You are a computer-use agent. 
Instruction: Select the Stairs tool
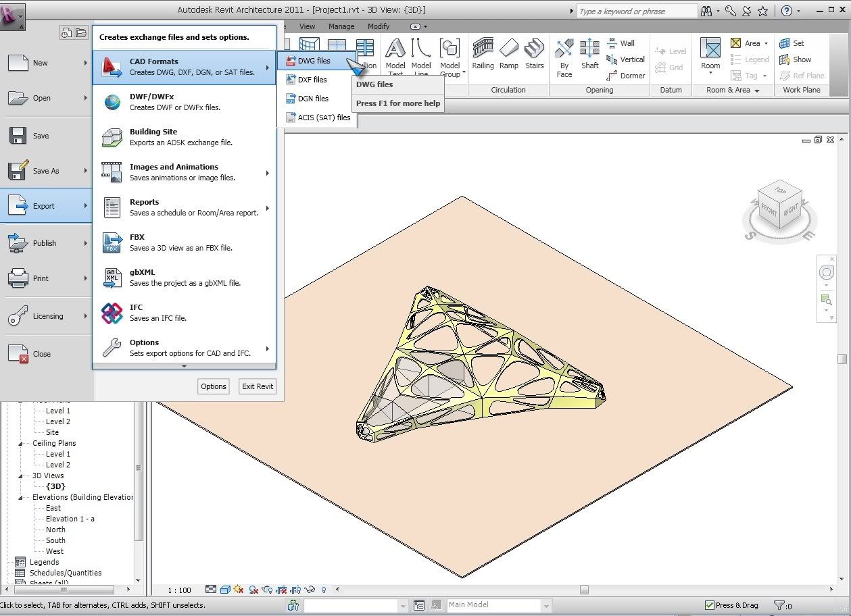535,54
